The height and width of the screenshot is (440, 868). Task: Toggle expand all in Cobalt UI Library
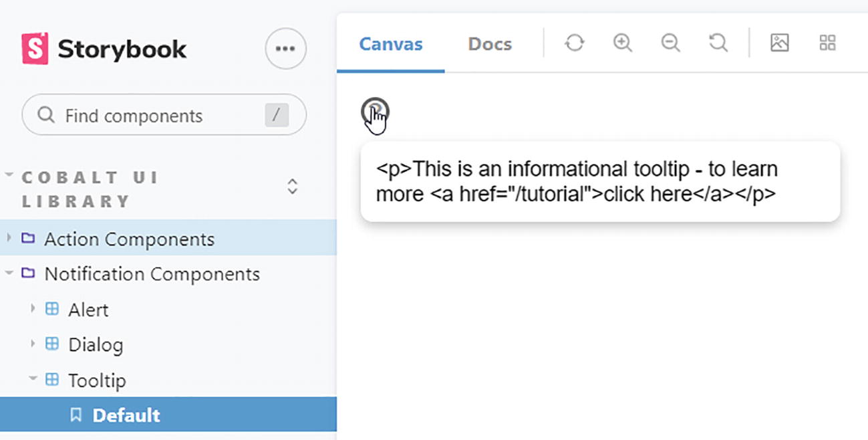(x=292, y=187)
